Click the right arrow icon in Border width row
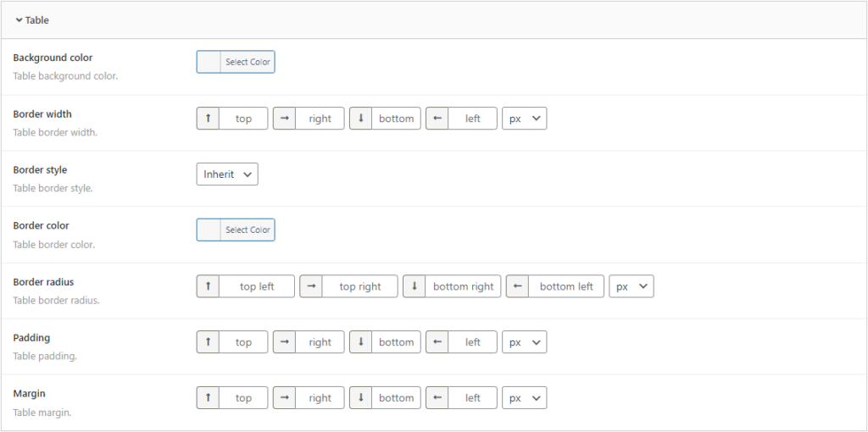 285,119
